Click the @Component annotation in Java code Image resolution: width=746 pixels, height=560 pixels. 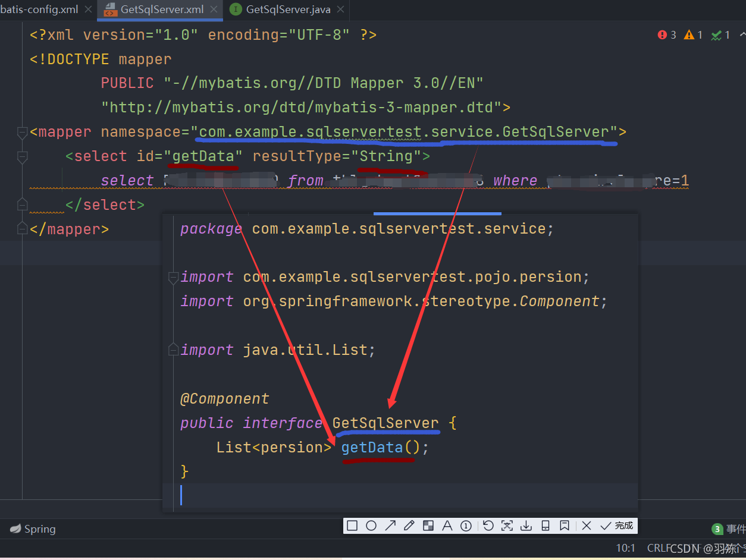[225, 398]
